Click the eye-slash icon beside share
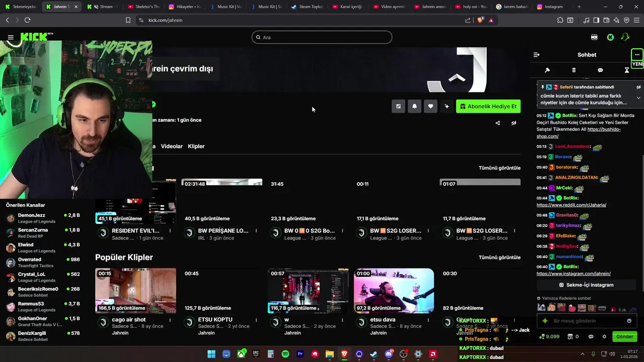Screen dimensions: 644x362 pyautogui.click(x=514, y=123)
